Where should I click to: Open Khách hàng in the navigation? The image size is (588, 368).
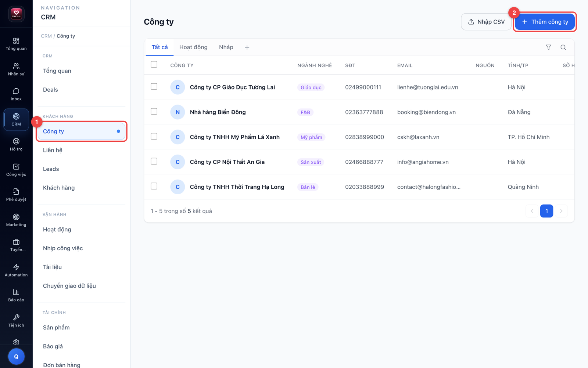(x=82, y=188)
